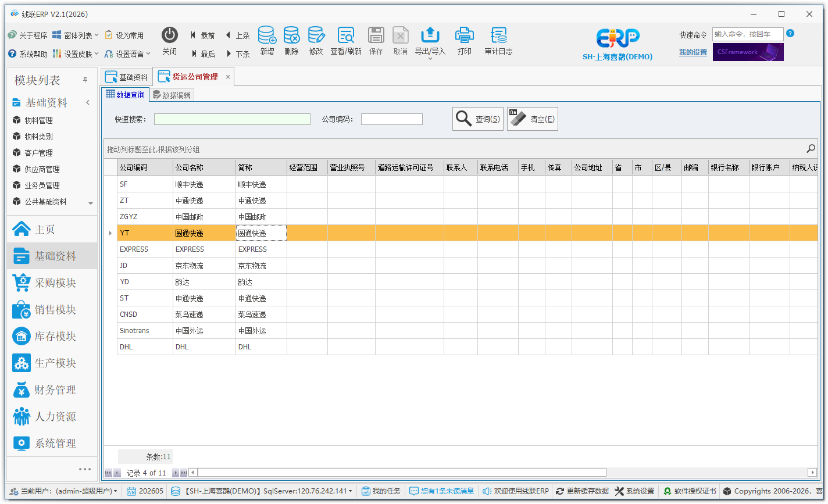Click the CSFramework banner image
This screenshot has width=828, height=504.
pyautogui.click(x=748, y=52)
